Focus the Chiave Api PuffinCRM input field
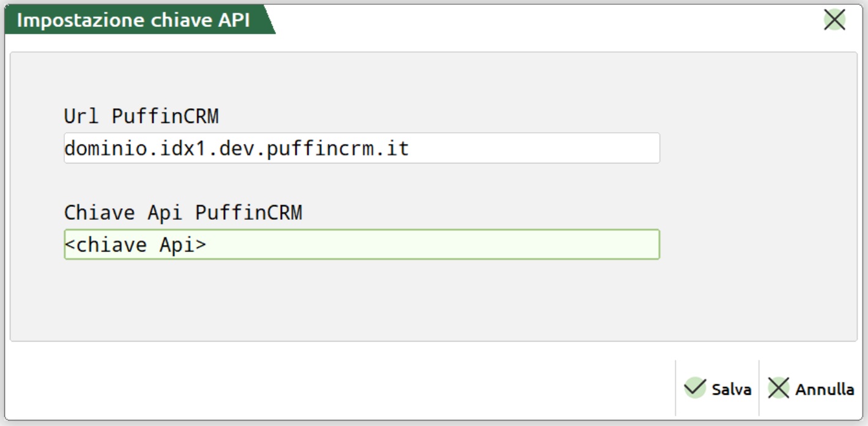Viewport: 868px width, 426px height. pyautogui.click(x=428, y=245)
